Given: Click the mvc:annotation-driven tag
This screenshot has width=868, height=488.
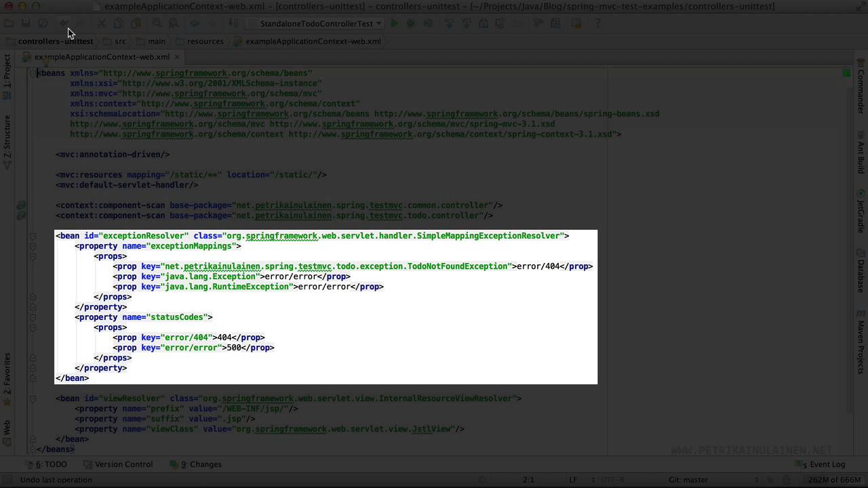Looking at the screenshot, I should click(x=113, y=155).
